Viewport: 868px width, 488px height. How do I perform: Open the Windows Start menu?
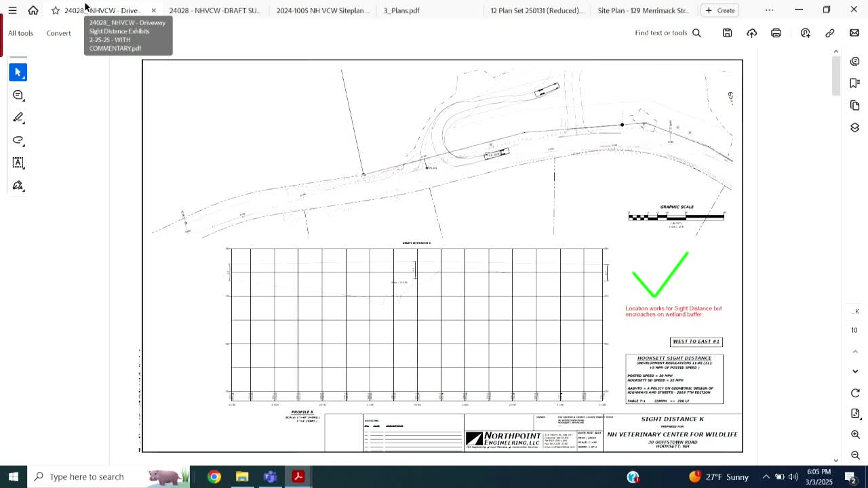click(x=13, y=476)
